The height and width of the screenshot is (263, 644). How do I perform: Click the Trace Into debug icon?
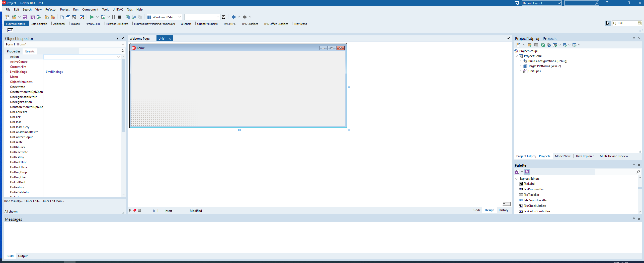coord(128,17)
